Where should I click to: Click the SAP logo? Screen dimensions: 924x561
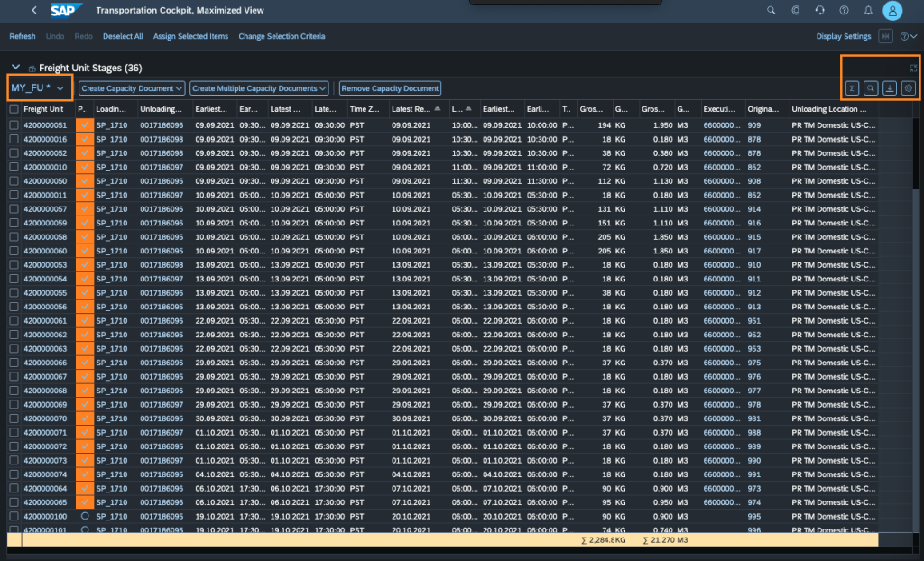pos(66,10)
